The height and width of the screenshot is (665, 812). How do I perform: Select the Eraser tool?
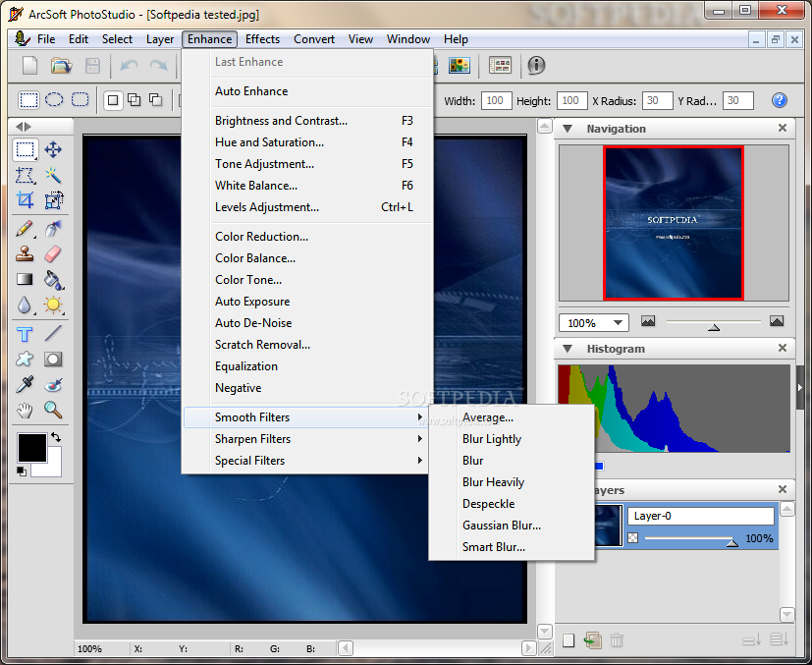click(x=53, y=253)
